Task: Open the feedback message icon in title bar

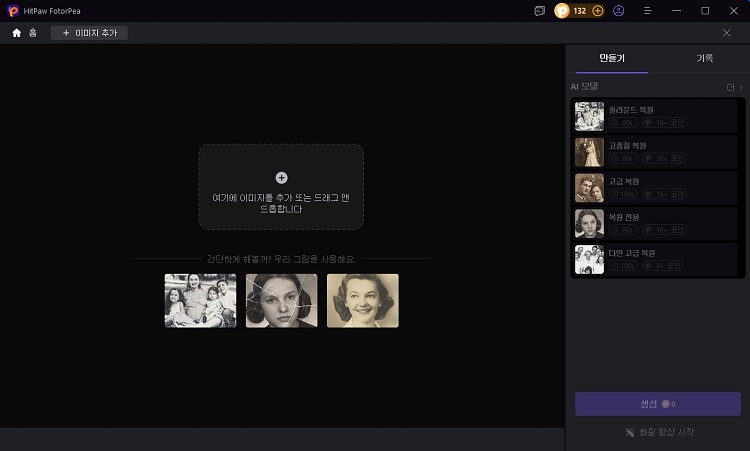Action: (x=540, y=11)
